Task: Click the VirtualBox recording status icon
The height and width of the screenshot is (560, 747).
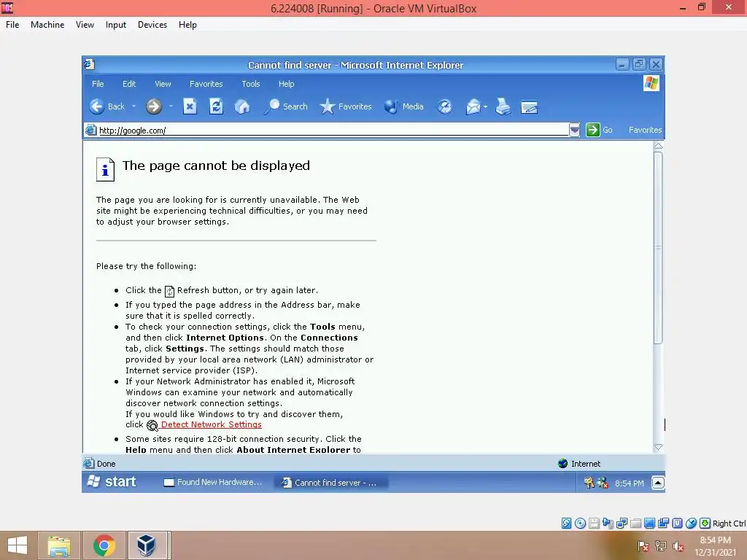Action: 663,524
